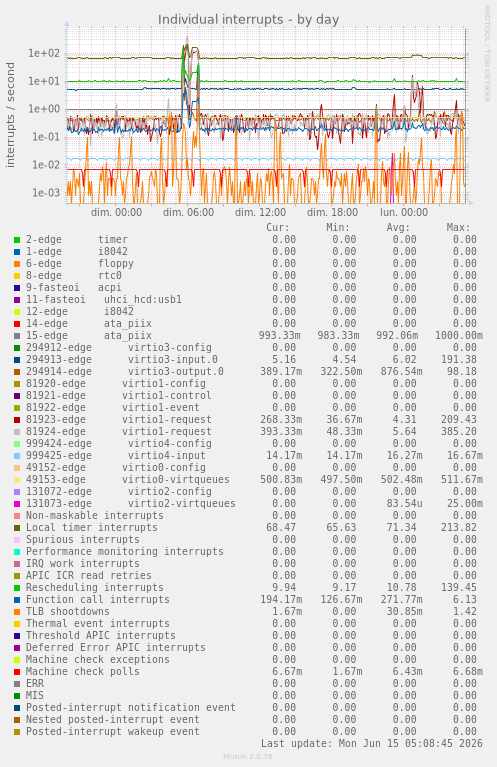The width and height of the screenshot is (497, 767).
Task: Click the blue i8042 1-edge legend swatch
Action: [x=17, y=252]
